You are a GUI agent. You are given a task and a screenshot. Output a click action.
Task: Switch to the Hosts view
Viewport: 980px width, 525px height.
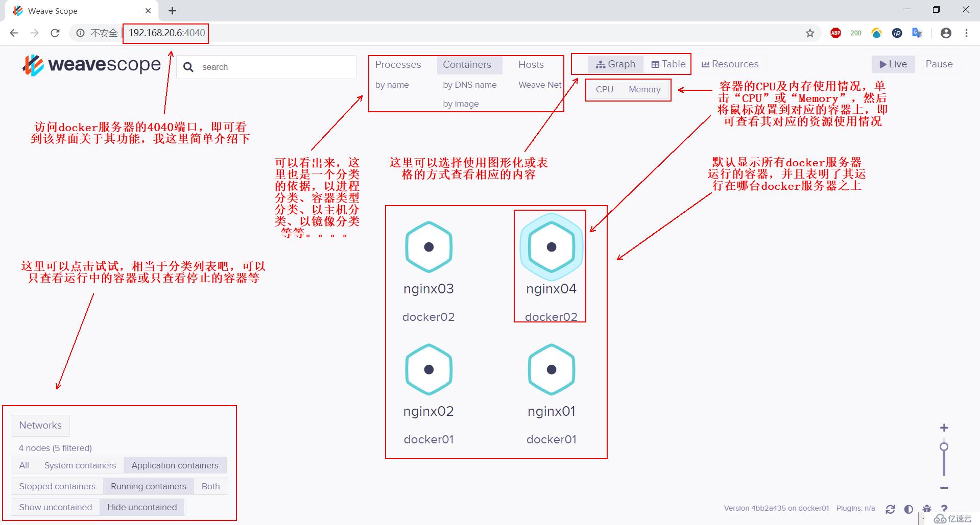[x=531, y=65]
